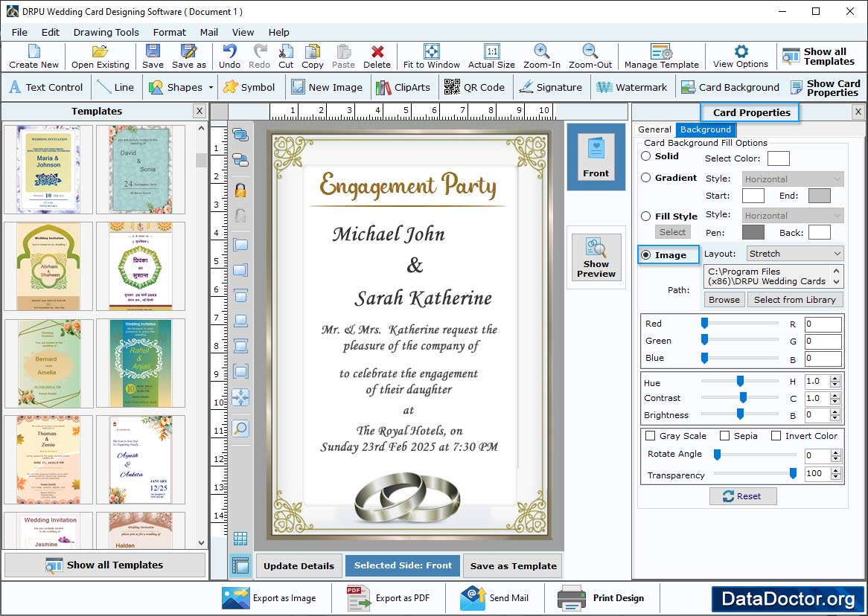Enable Sepia checkbox
The image size is (868, 616).
[724, 435]
